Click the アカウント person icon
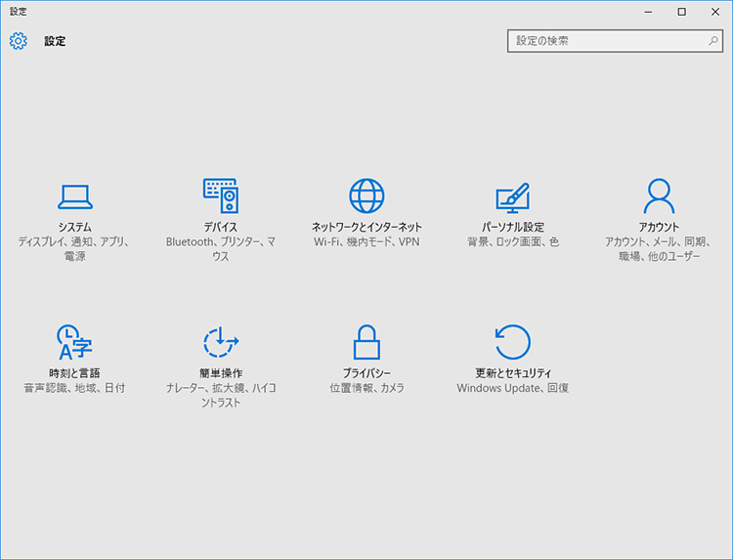 point(659,196)
